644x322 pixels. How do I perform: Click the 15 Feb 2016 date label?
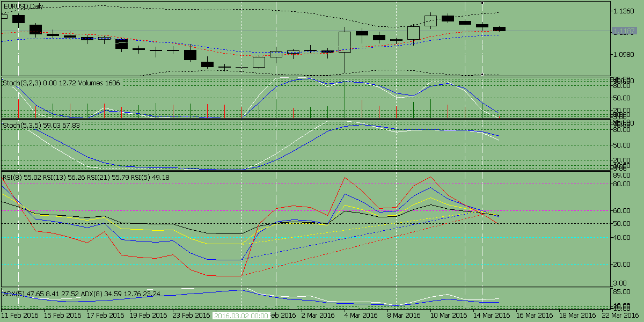pos(62,316)
